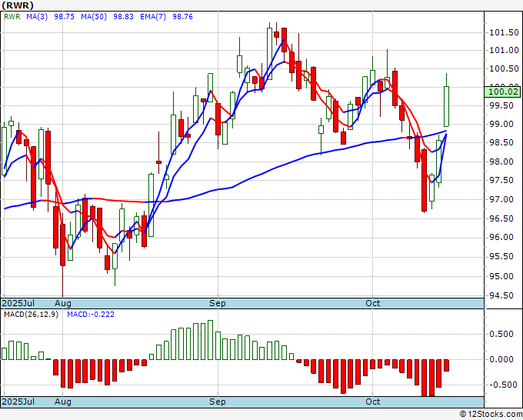
Task: Click the Aug marker on price timeline
Action: pos(63,303)
